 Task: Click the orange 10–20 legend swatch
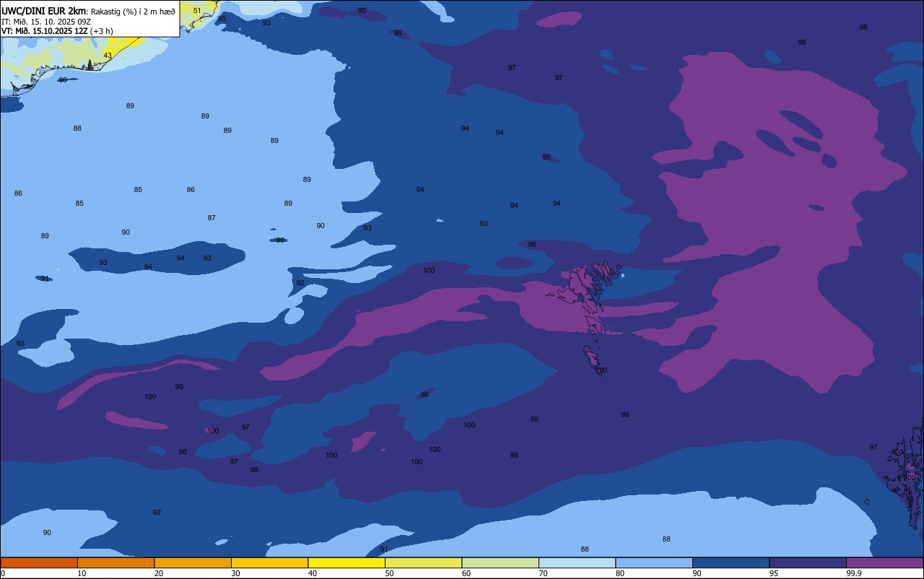[x=115, y=562]
